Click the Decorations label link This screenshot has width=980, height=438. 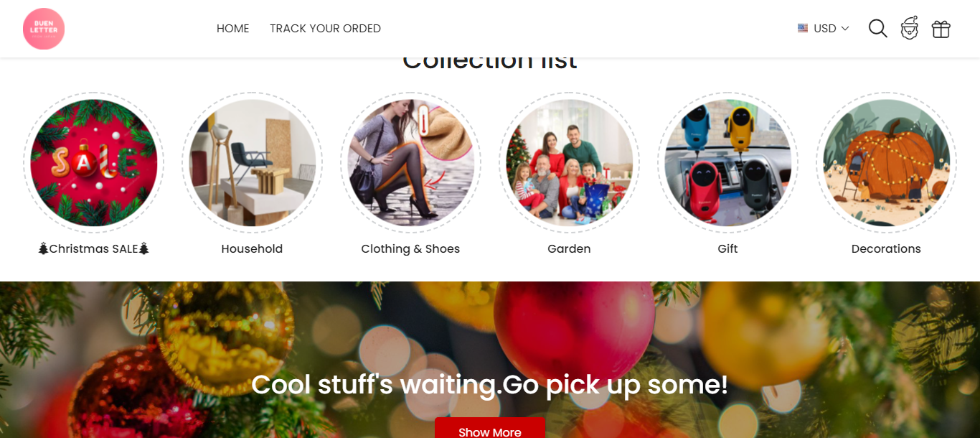[886, 249]
